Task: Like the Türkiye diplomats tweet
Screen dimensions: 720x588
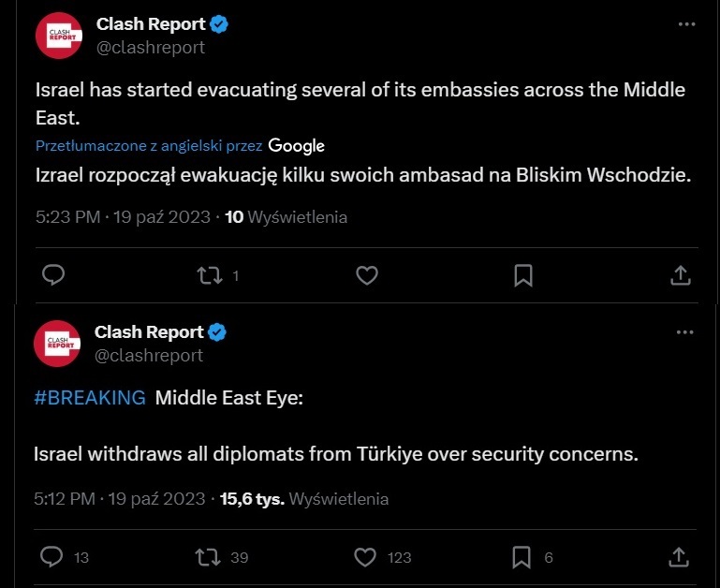Action: 367,557
